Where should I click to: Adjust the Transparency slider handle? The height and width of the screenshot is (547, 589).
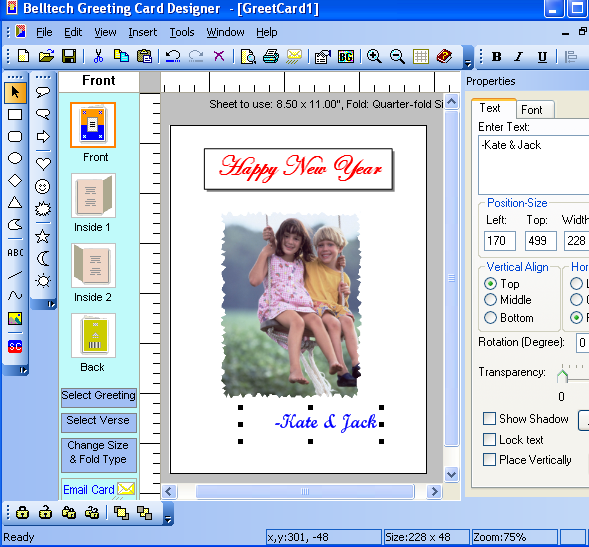pos(562,376)
